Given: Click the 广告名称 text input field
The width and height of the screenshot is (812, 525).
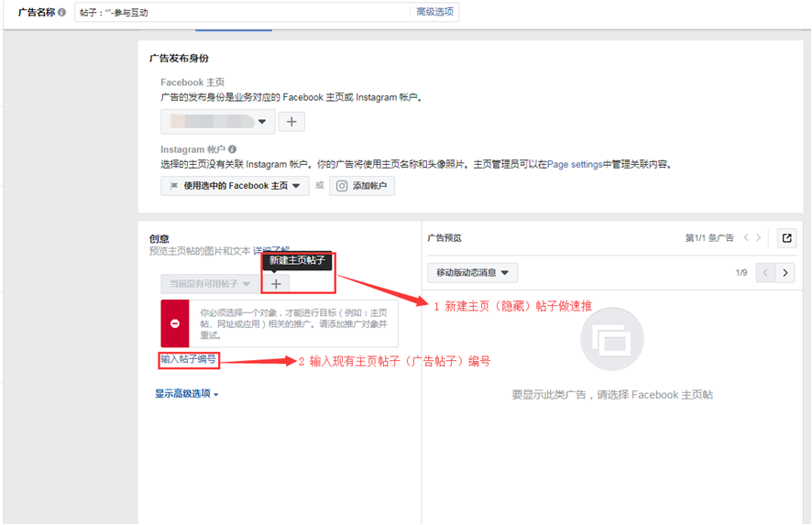Looking at the screenshot, I should [x=243, y=13].
